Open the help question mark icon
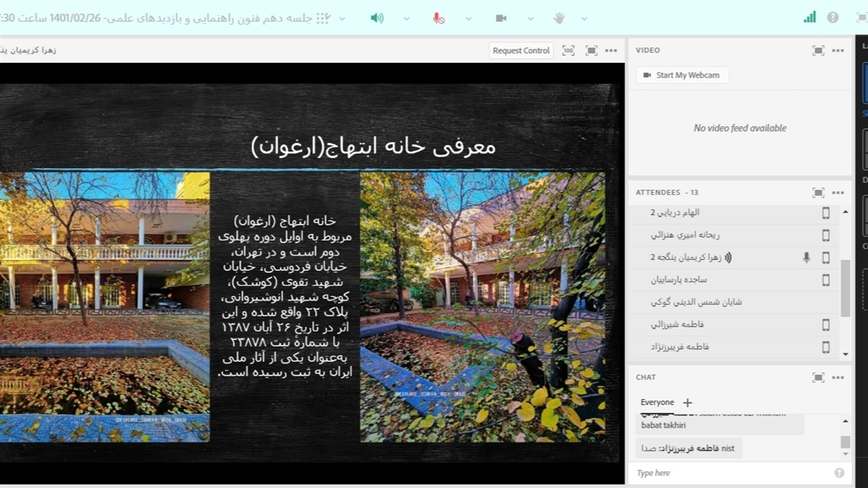868x488 pixels. (x=833, y=18)
